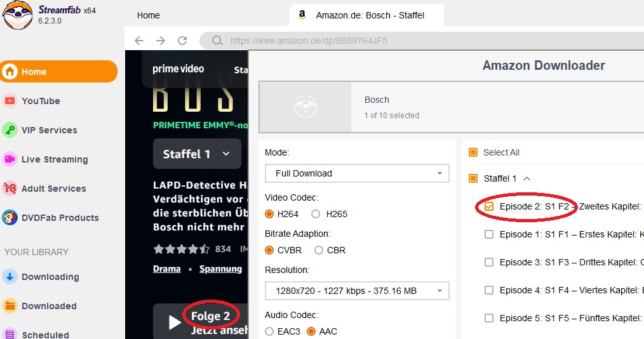This screenshot has width=644, height=339.
Task: Open Adult Services in the sidebar
Action: (54, 189)
